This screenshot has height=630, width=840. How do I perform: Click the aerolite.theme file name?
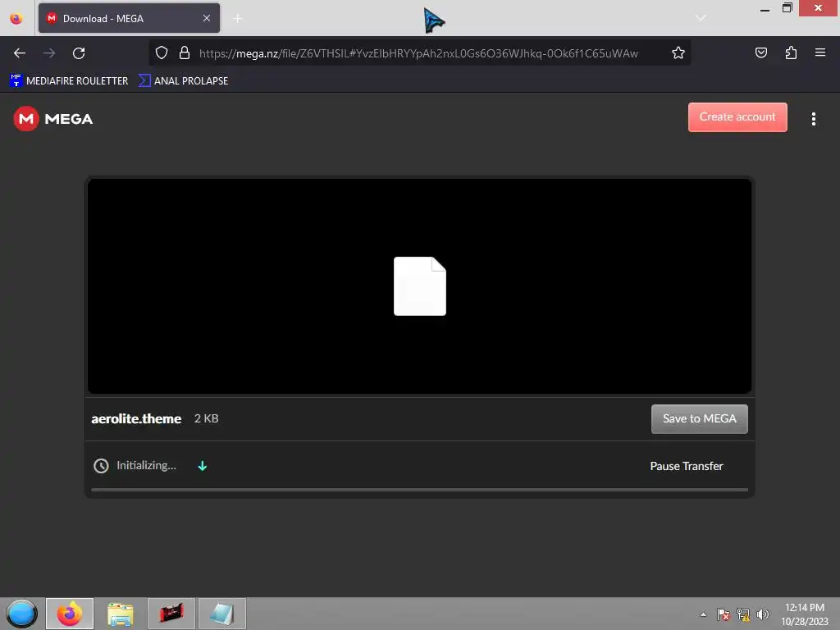tap(136, 419)
